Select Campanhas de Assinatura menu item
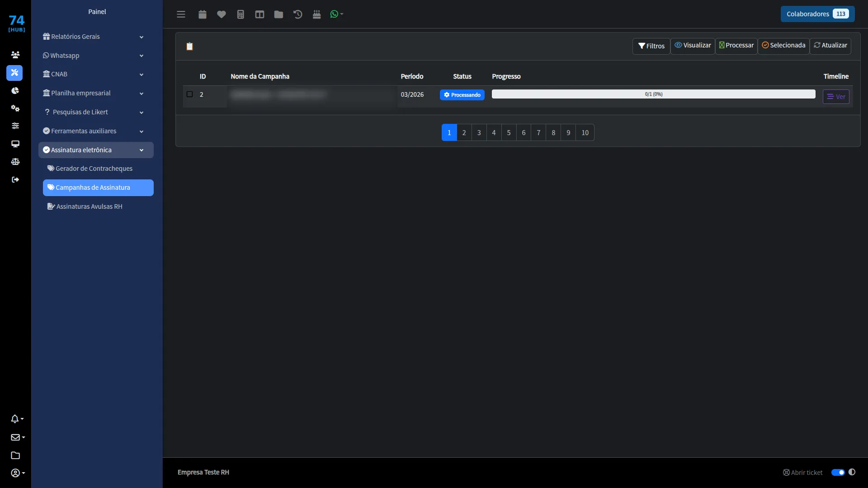Viewport: 868px width, 488px height. point(98,188)
